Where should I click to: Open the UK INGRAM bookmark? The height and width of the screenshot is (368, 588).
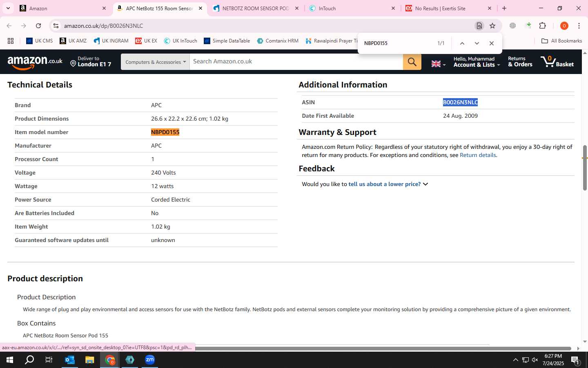click(111, 41)
